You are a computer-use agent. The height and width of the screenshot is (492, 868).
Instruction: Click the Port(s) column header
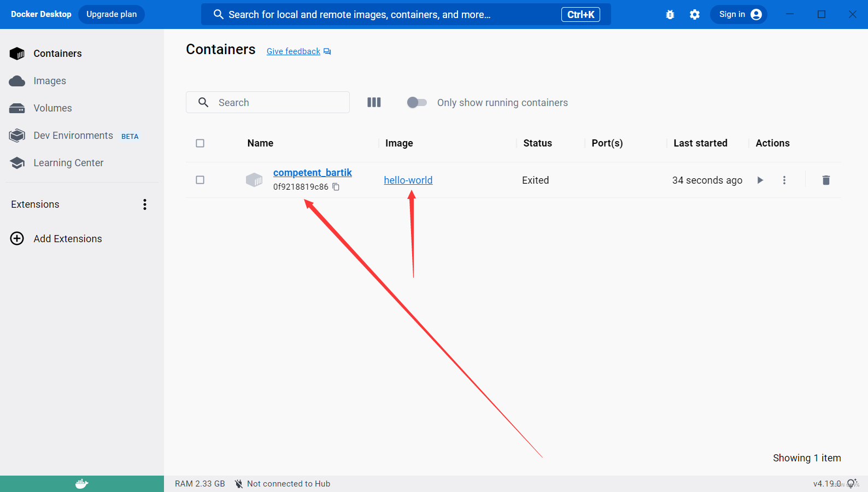[607, 143]
